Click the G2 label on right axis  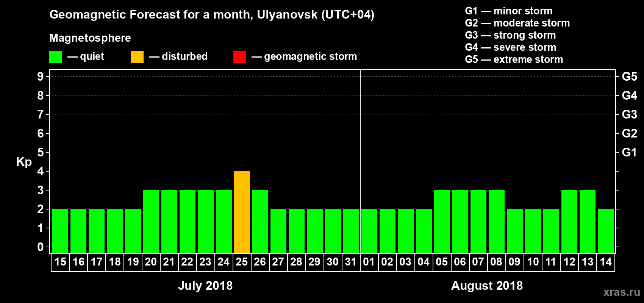point(630,133)
